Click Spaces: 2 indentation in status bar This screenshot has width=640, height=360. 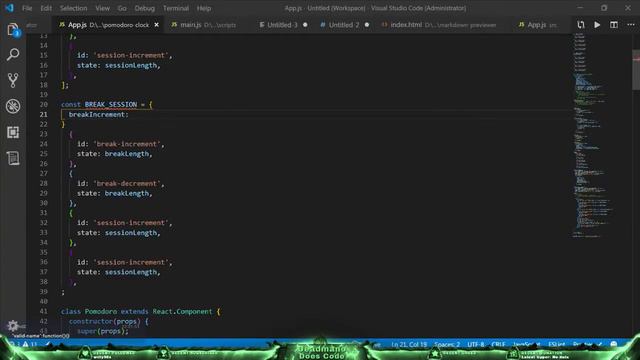tap(447, 344)
